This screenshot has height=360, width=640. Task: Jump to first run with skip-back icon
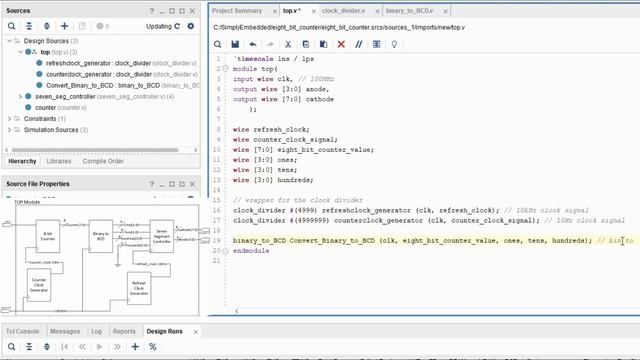64,347
